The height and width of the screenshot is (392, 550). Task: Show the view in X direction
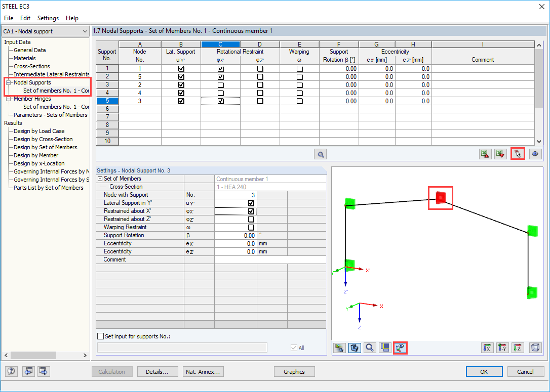pos(488,347)
